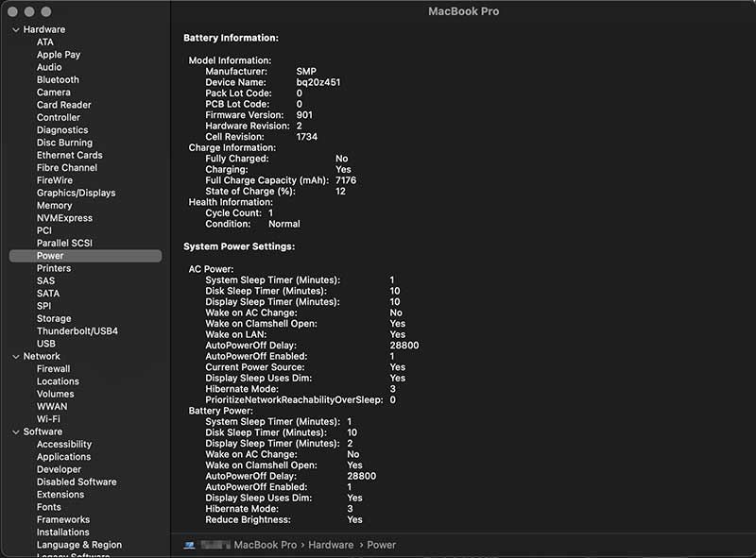The image size is (756, 558).
Task: Select the highlighted Power sidebar item
Action: click(x=50, y=256)
